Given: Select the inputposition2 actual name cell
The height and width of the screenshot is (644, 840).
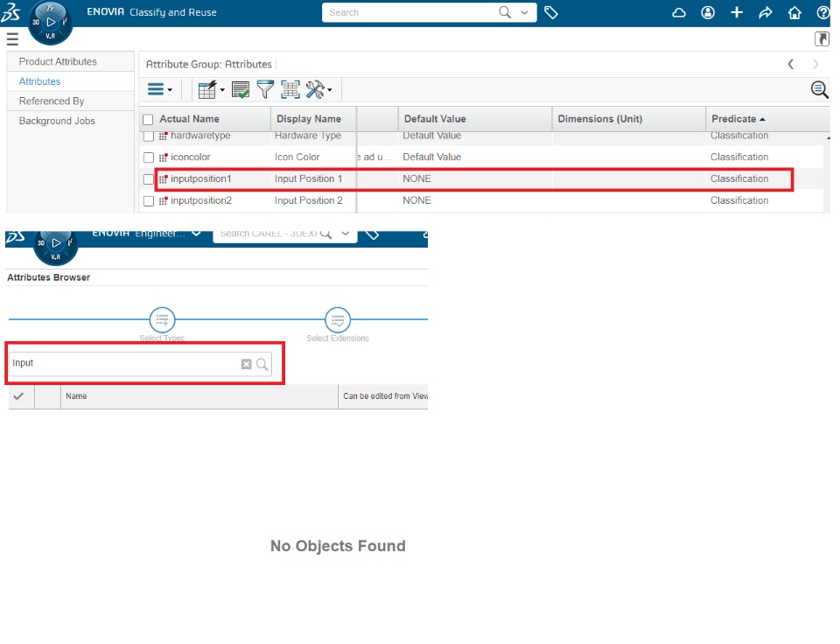Looking at the screenshot, I should pos(201,200).
